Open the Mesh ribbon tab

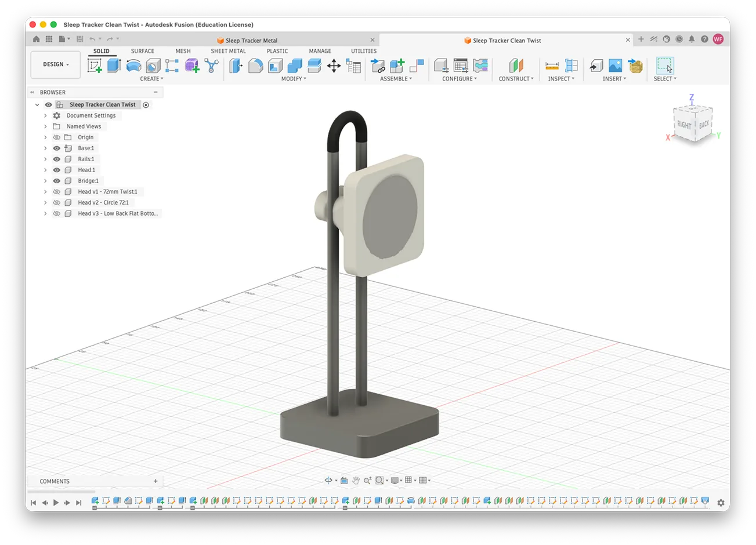tap(183, 51)
